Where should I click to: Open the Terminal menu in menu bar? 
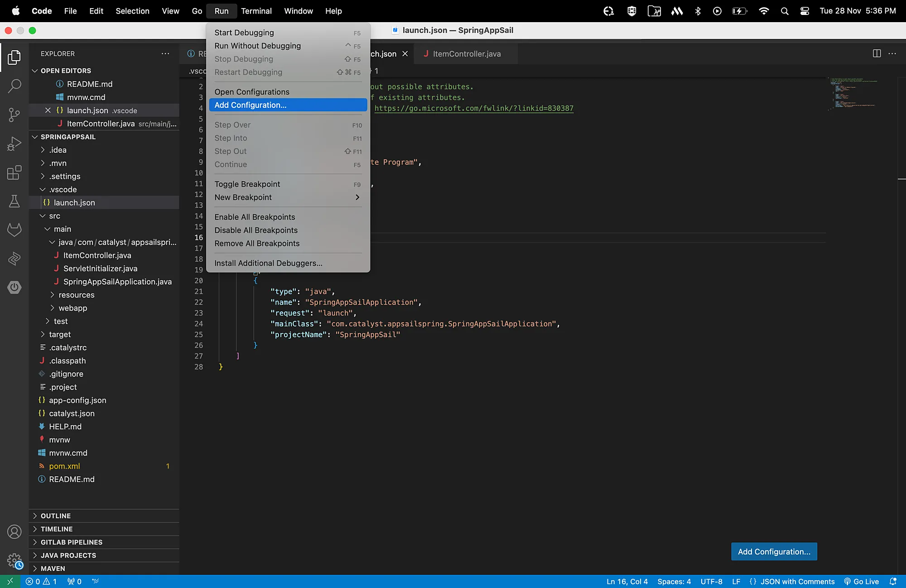click(x=256, y=11)
